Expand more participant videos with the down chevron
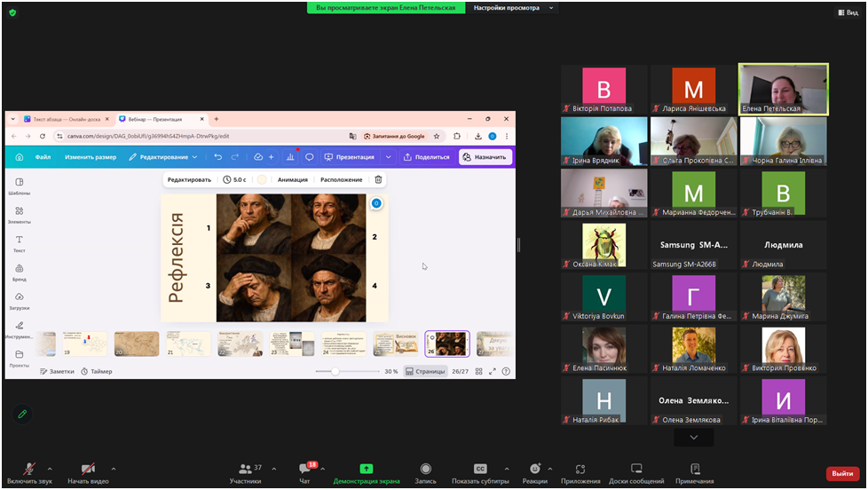 coord(693,438)
